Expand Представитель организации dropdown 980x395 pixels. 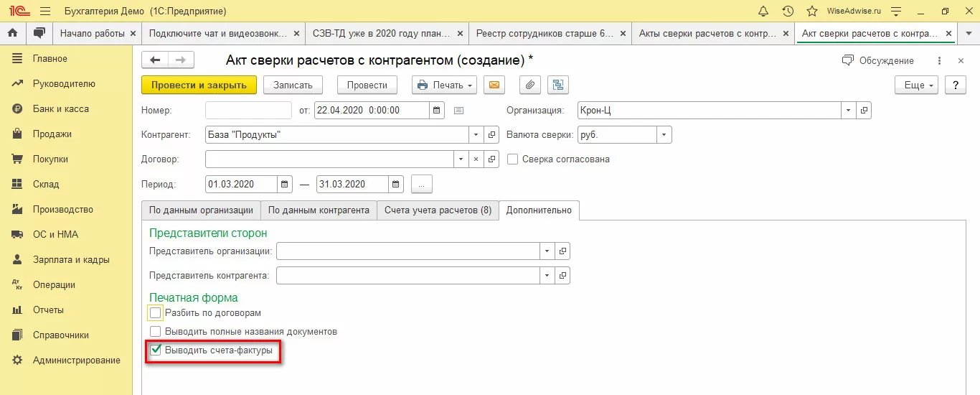point(548,251)
